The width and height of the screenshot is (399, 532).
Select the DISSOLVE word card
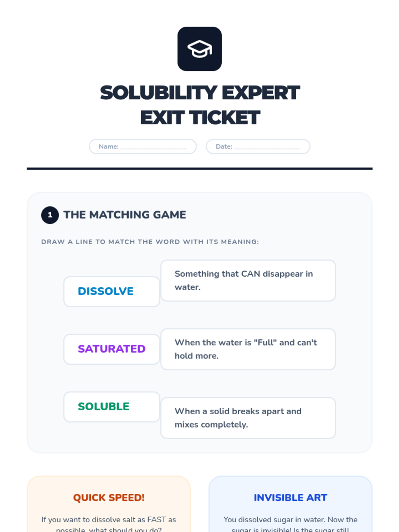[112, 291]
